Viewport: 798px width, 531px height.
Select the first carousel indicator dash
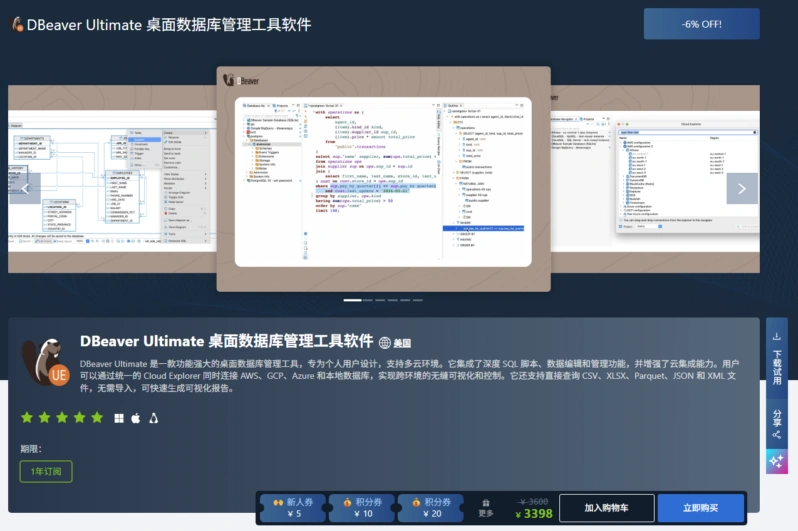pos(352,300)
